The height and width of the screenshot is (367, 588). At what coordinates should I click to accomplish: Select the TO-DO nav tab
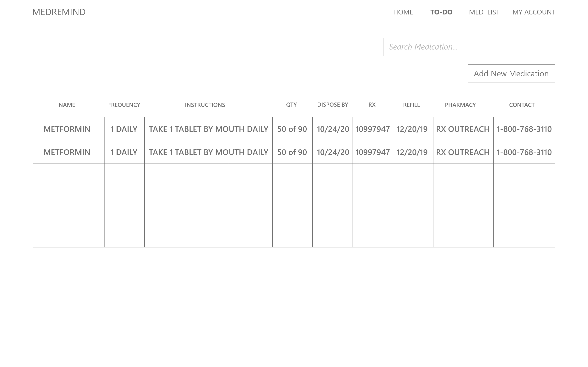click(x=441, y=12)
